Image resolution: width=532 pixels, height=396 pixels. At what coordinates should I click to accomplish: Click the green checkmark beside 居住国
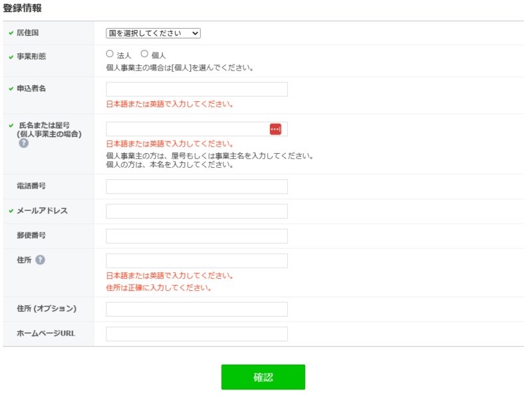point(11,33)
